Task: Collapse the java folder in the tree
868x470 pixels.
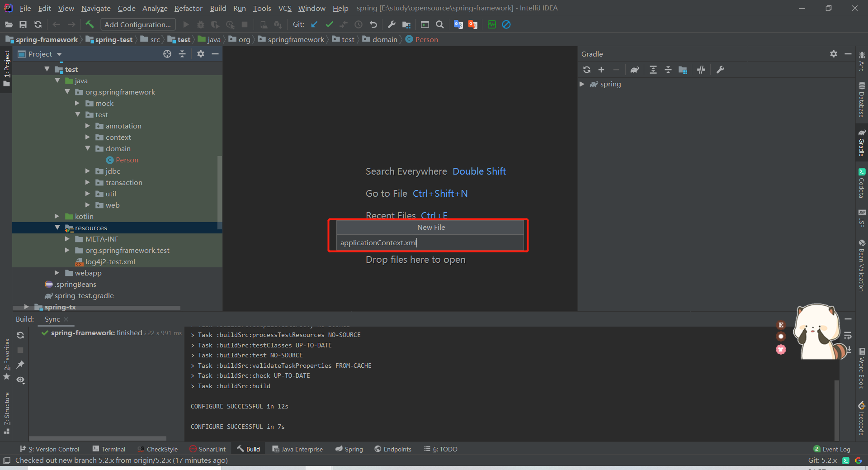Action: click(x=57, y=80)
